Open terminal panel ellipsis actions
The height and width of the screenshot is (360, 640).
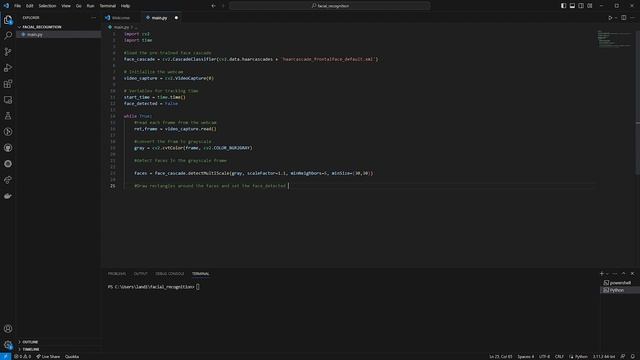tap(615, 273)
